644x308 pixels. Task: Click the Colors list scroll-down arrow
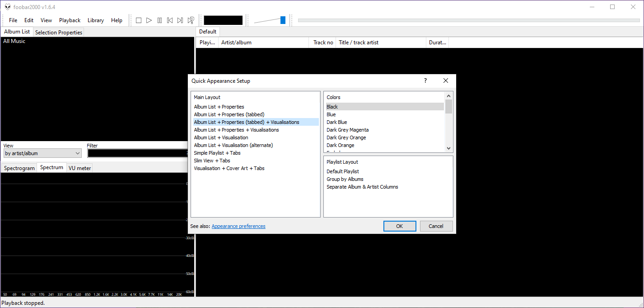(448, 148)
